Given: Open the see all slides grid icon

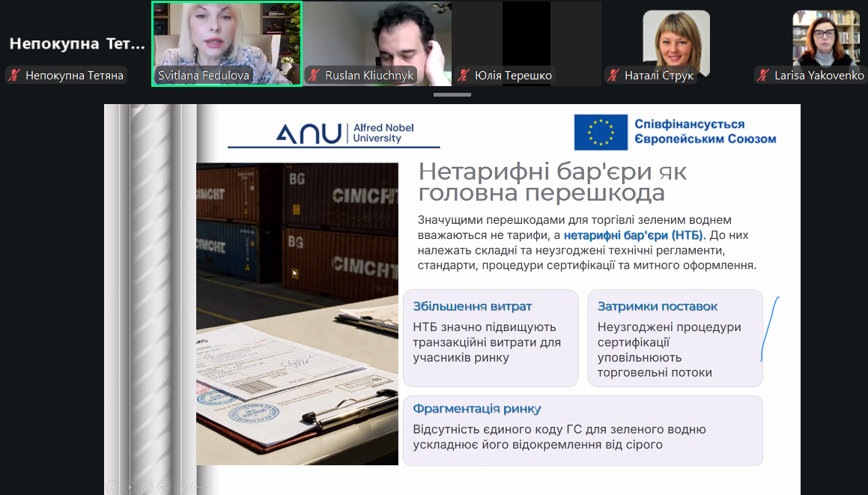Looking at the screenshot, I should pos(164,487).
